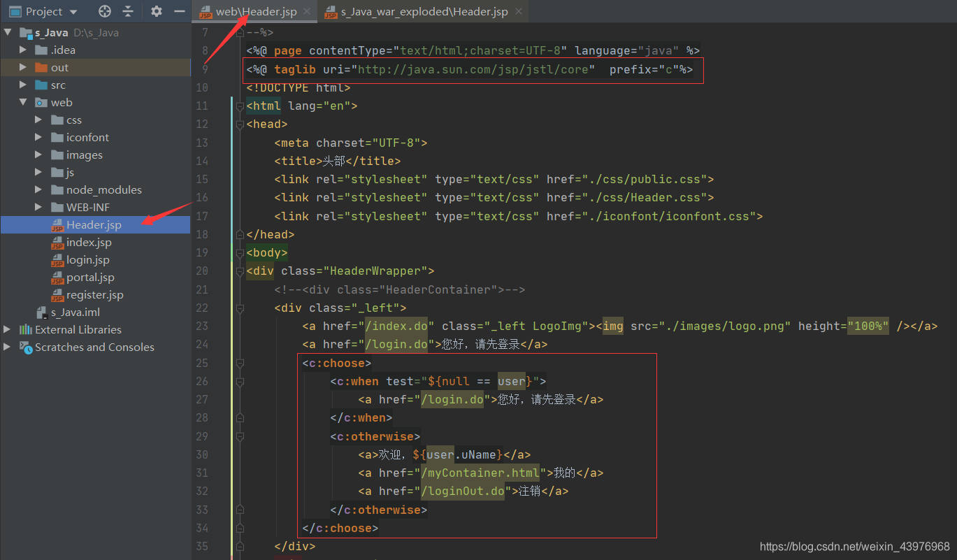Expand Scratches and Consoles node
The image size is (957, 560).
pos(8,347)
